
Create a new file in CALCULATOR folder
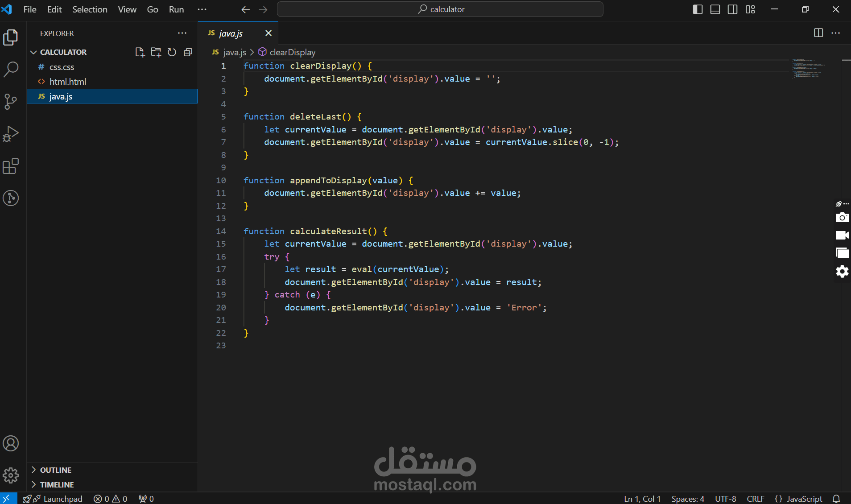point(140,52)
